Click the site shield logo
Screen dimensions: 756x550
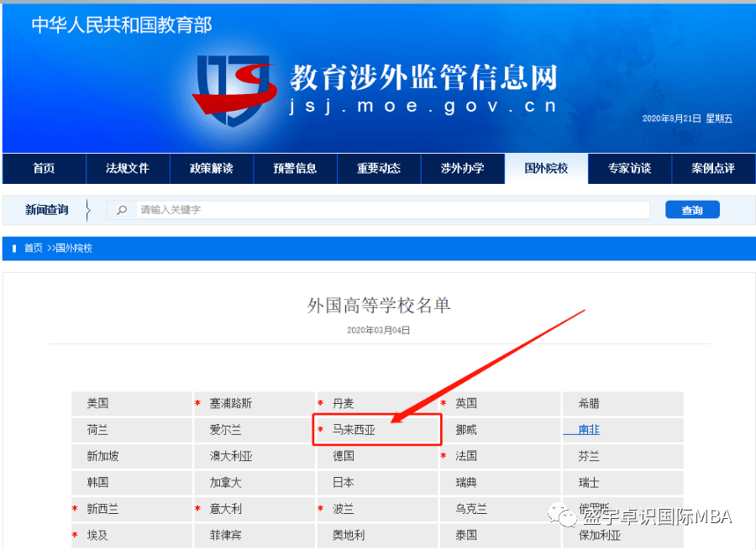pyautogui.click(x=235, y=90)
